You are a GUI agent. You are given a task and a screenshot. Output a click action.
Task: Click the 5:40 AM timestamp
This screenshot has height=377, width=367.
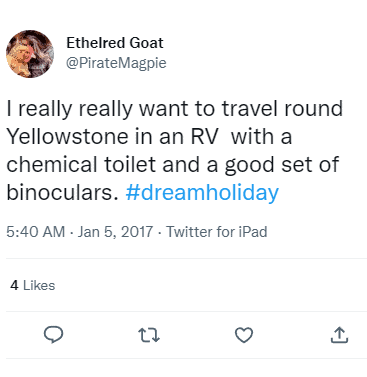point(36,232)
